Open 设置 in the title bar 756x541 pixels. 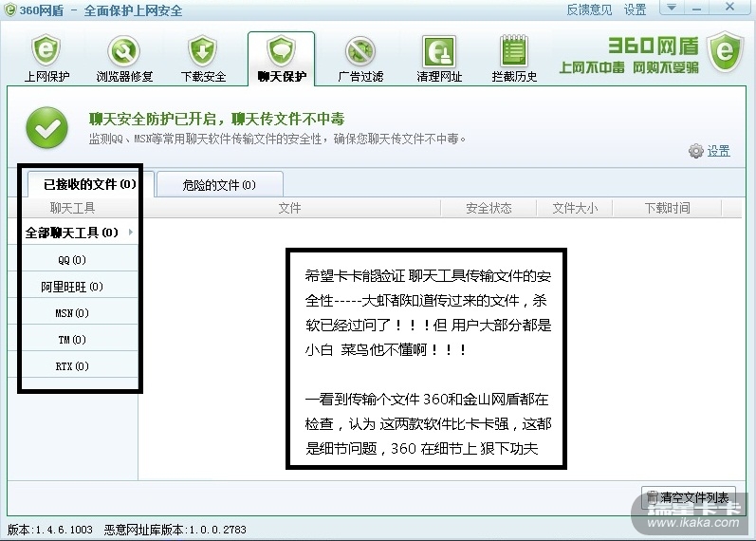[635, 9]
